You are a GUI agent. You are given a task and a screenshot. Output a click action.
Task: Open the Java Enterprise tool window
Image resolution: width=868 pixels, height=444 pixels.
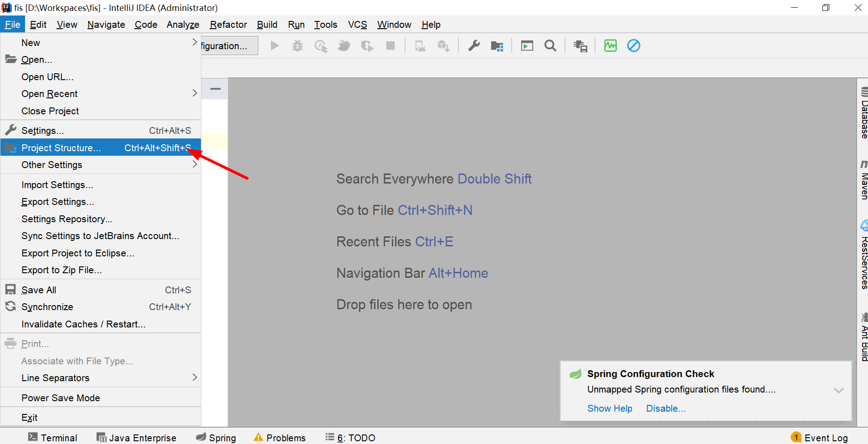(x=136, y=438)
